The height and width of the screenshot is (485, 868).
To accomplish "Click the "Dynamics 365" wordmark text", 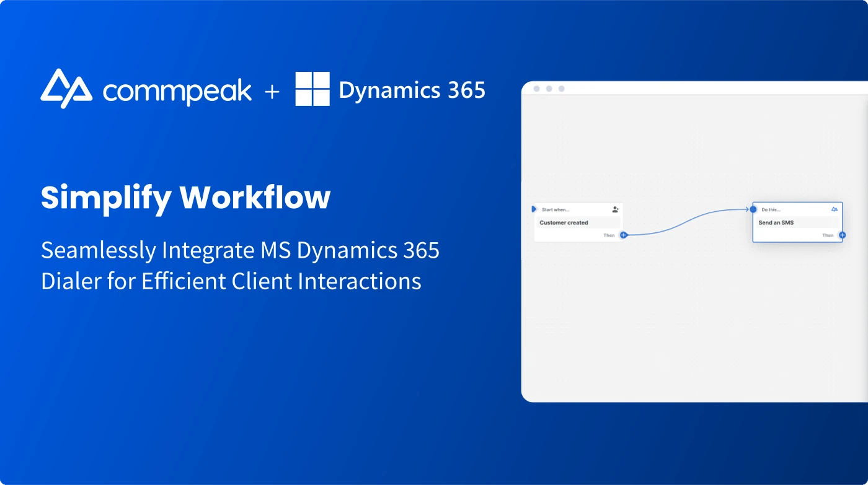I will (x=412, y=90).
